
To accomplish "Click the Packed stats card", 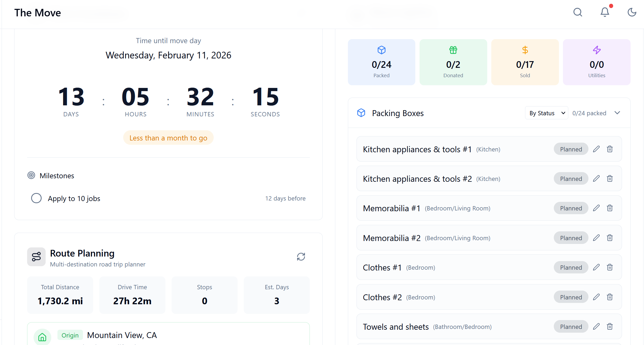I will [381, 62].
